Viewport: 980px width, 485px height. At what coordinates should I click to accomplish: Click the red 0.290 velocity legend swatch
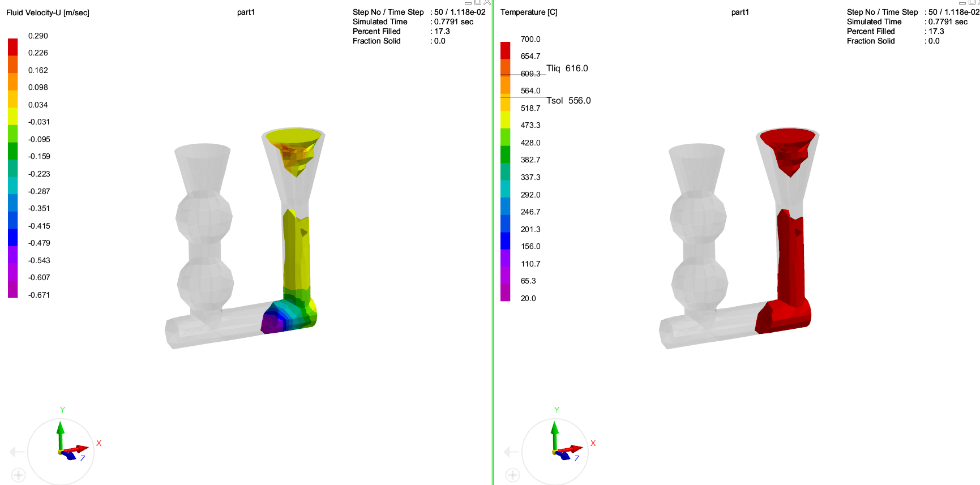(12, 47)
